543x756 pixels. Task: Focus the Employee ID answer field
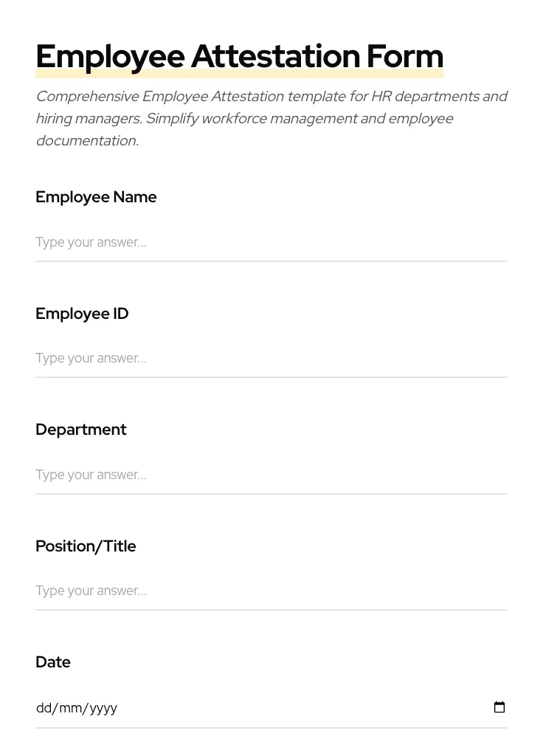(x=221, y=358)
